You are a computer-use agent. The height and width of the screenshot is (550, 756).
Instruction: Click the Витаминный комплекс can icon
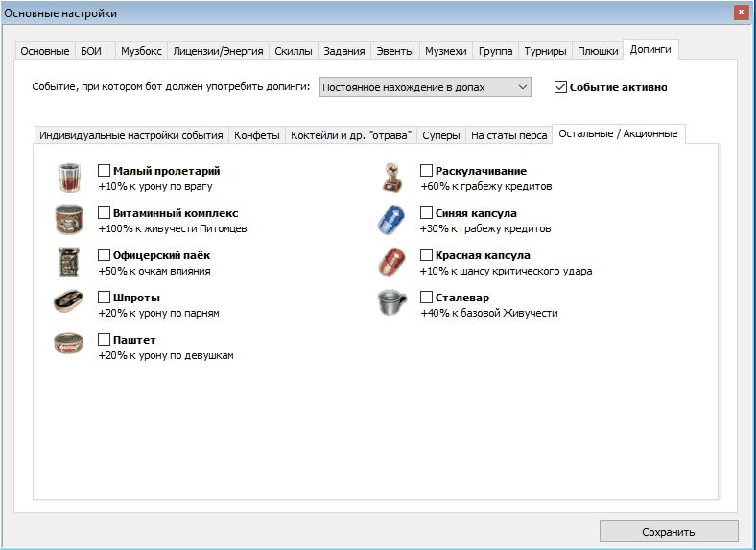pyautogui.click(x=69, y=220)
